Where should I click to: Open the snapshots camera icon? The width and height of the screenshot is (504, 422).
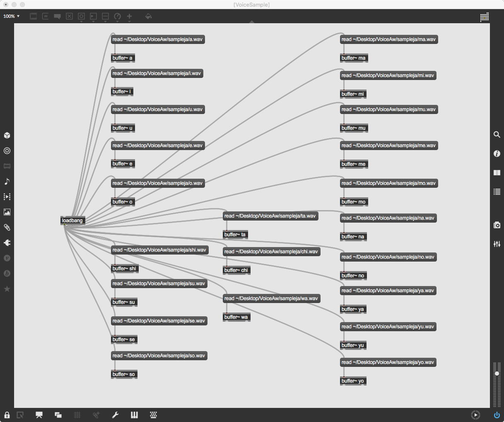pyautogui.click(x=497, y=225)
